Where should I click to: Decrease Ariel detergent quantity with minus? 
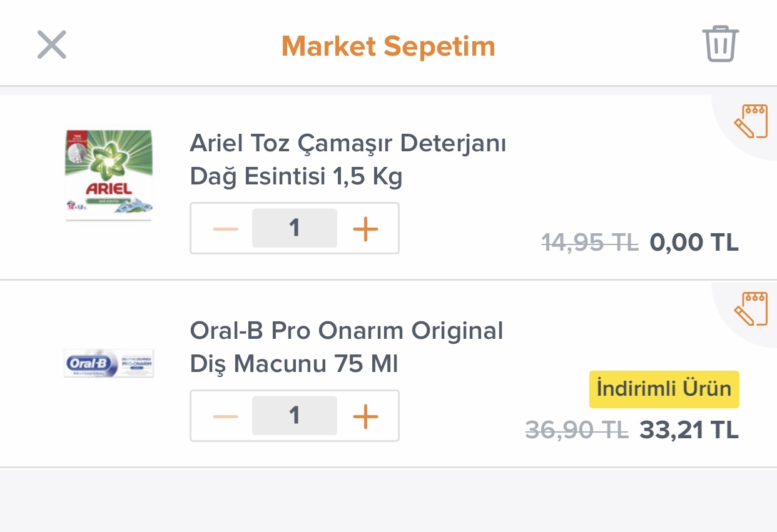(225, 229)
